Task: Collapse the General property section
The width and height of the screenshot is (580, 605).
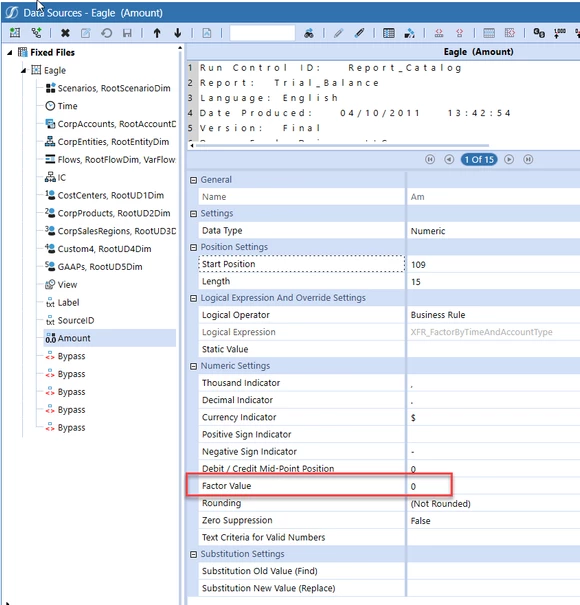Action: tap(193, 180)
